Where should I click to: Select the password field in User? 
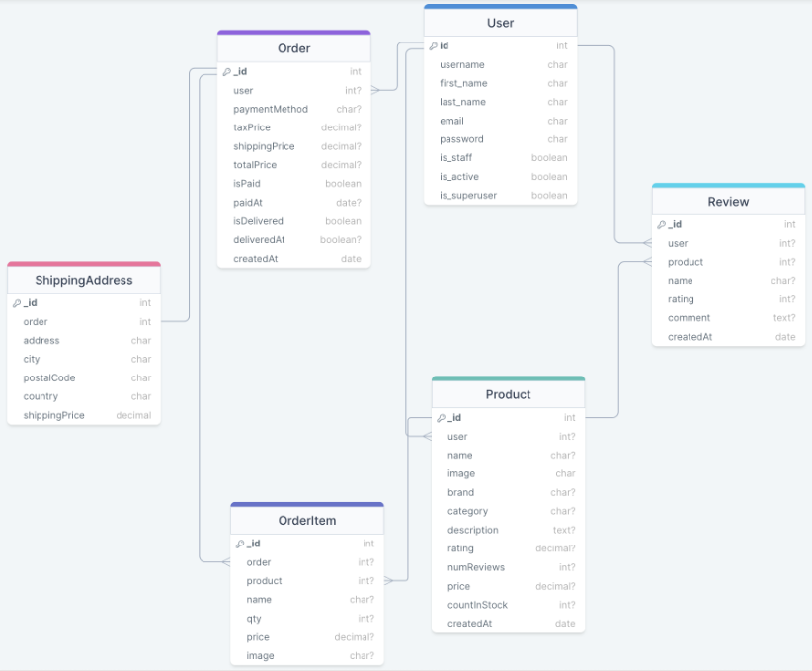(x=500, y=139)
